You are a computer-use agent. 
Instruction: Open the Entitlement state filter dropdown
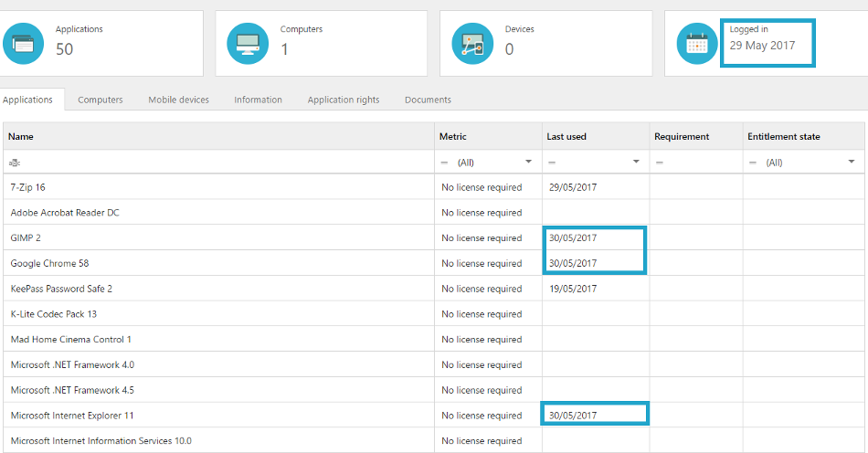[852, 162]
